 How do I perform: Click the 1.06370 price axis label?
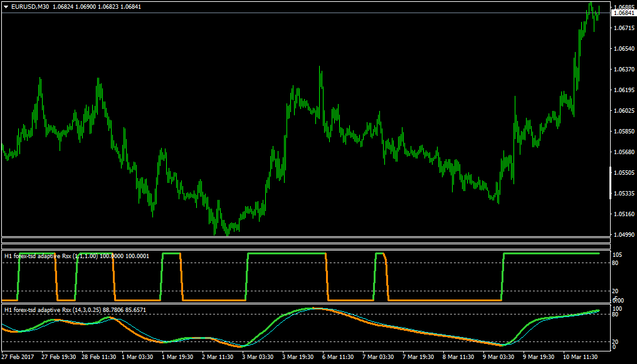pos(624,70)
